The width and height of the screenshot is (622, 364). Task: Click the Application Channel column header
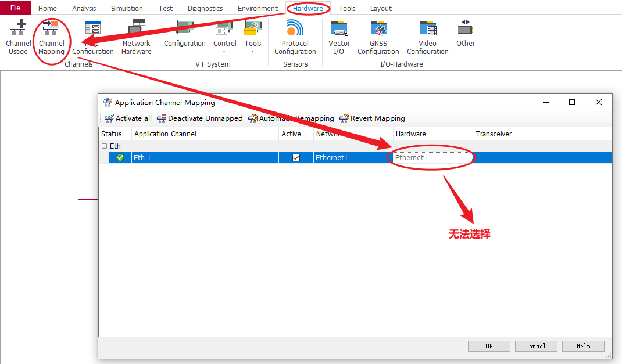(205, 134)
